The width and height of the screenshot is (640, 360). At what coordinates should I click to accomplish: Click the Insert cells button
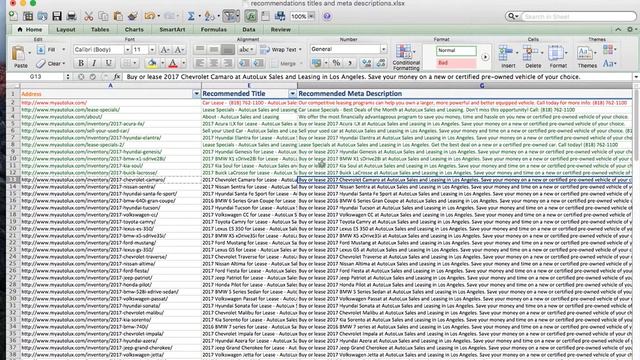[507, 56]
